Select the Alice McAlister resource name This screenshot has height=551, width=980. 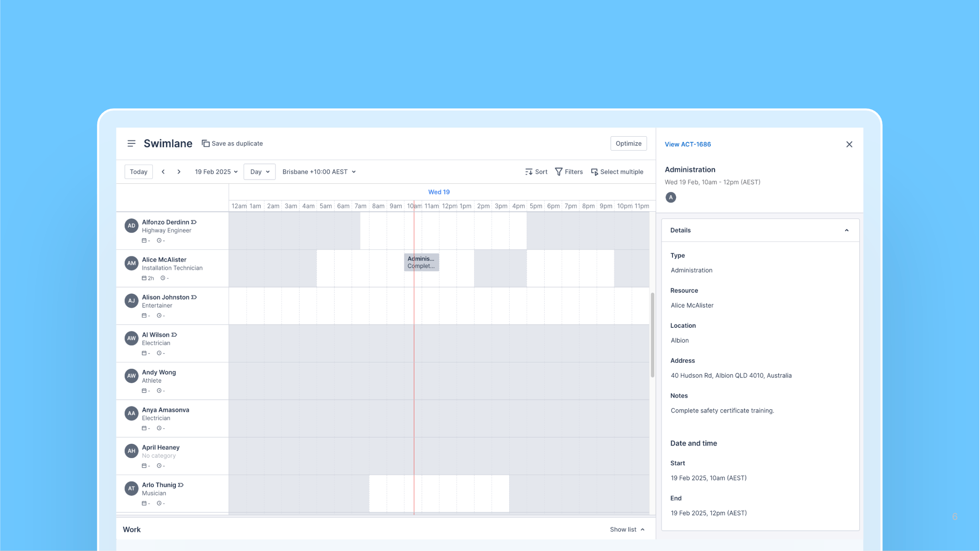pyautogui.click(x=164, y=260)
